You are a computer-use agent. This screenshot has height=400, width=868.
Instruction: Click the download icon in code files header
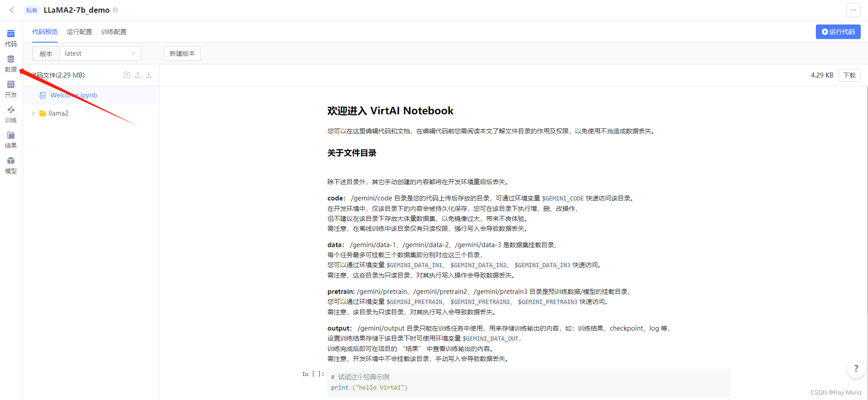coord(149,75)
